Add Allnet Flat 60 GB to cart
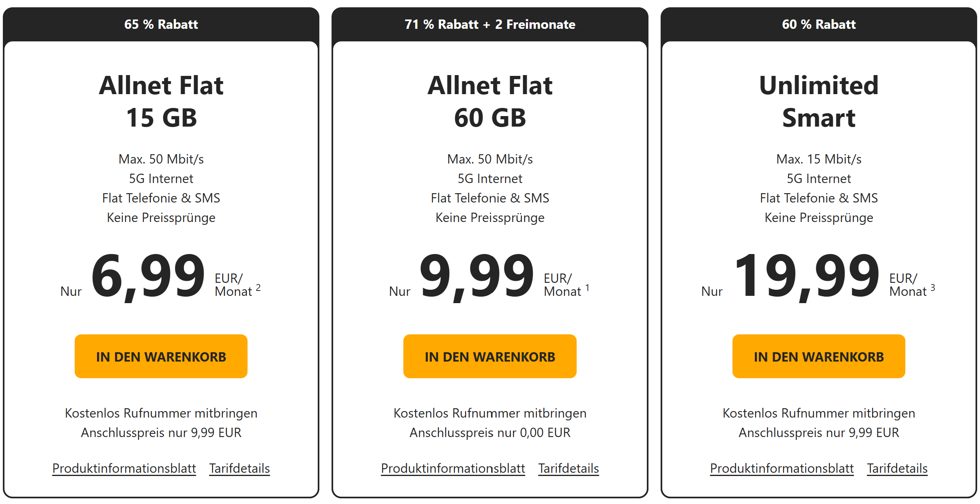Image resolution: width=980 pixels, height=504 pixels. (489, 356)
